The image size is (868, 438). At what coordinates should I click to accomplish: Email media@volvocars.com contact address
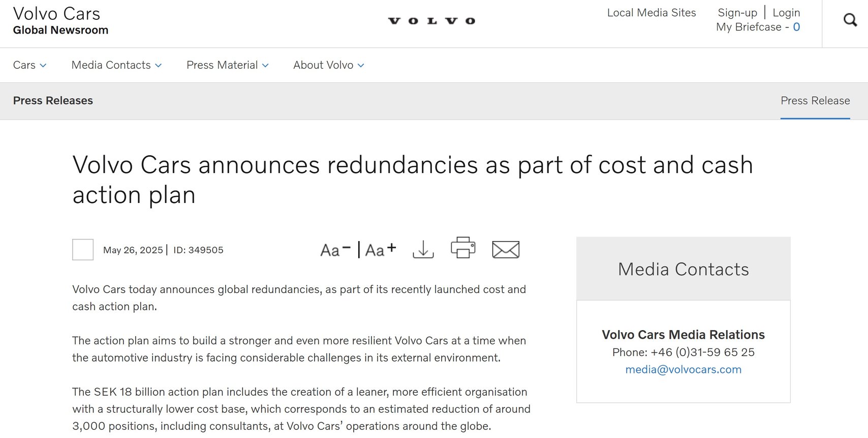[x=683, y=369]
